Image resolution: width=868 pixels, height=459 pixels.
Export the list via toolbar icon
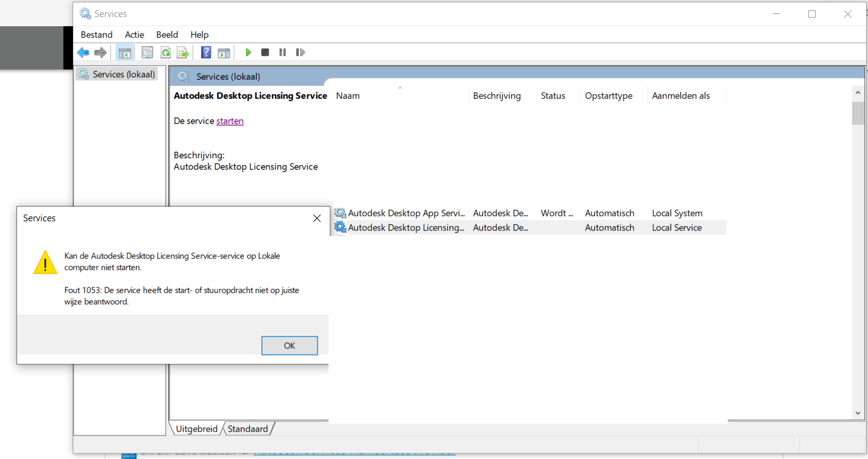coord(182,52)
